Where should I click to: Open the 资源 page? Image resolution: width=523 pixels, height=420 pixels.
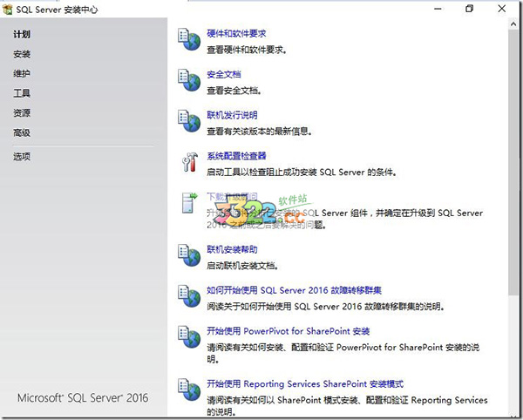coord(22,112)
